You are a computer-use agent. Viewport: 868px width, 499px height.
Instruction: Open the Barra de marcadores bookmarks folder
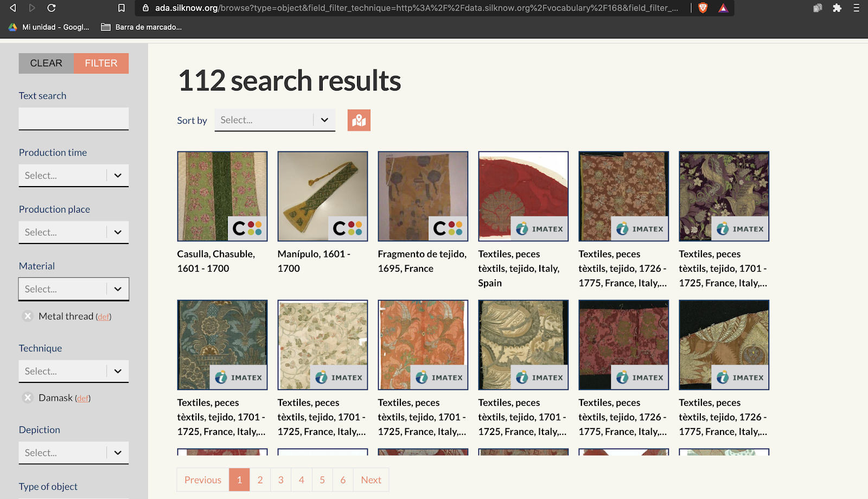click(142, 27)
